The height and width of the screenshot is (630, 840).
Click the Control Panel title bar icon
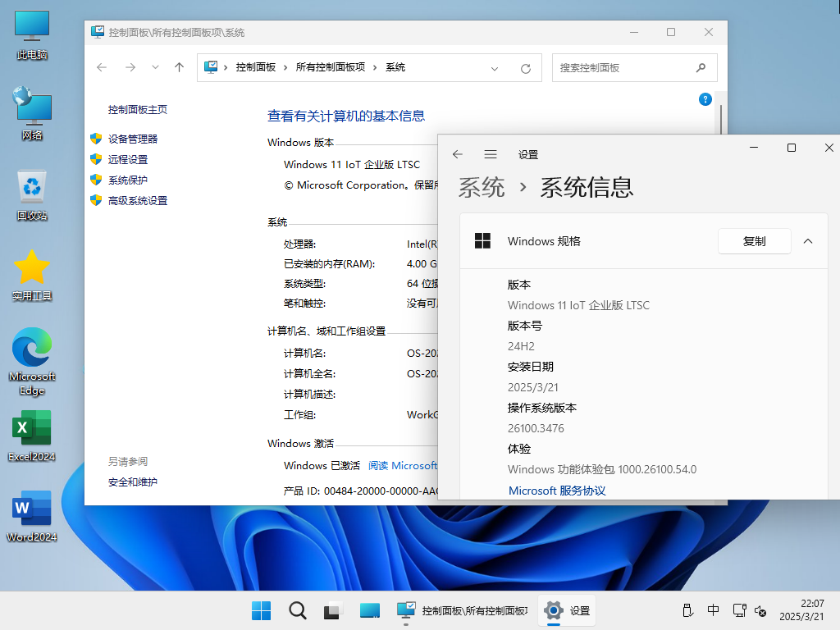(x=98, y=32)
